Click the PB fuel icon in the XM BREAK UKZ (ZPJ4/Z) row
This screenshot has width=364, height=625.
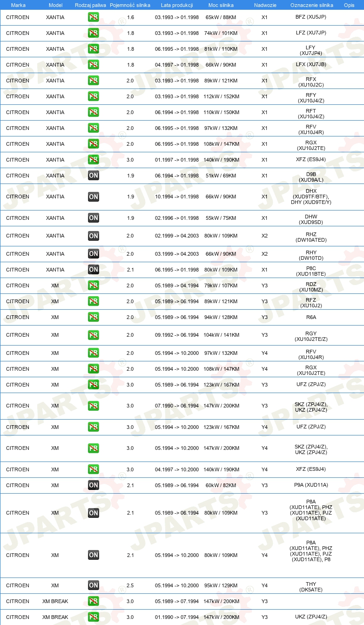(x=94, y=617)
